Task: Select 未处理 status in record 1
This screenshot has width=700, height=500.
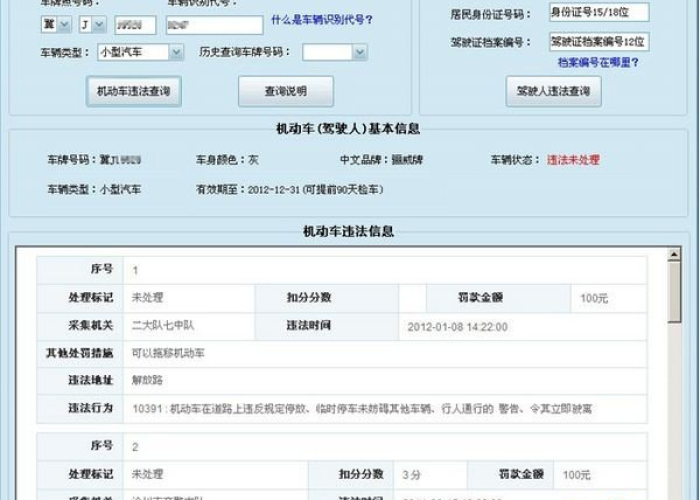Action: [147, 298]
